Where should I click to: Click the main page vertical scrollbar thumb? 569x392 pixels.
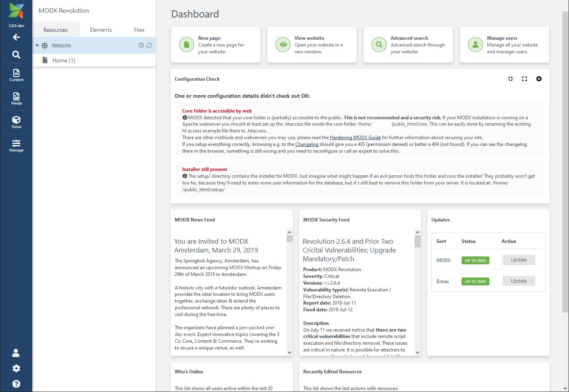(x=565, y=162)
